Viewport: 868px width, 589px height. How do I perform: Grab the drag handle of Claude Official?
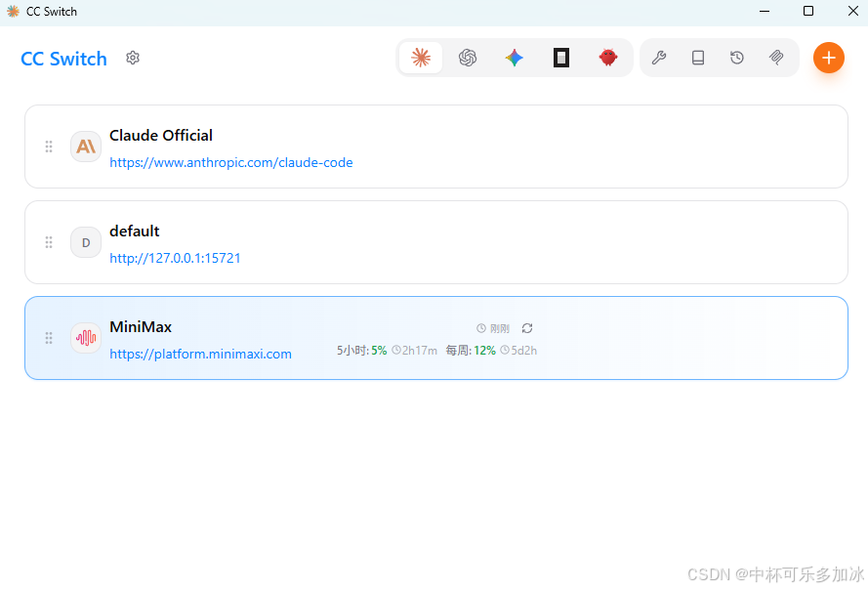pyautogui.click(x=49, y=147)
